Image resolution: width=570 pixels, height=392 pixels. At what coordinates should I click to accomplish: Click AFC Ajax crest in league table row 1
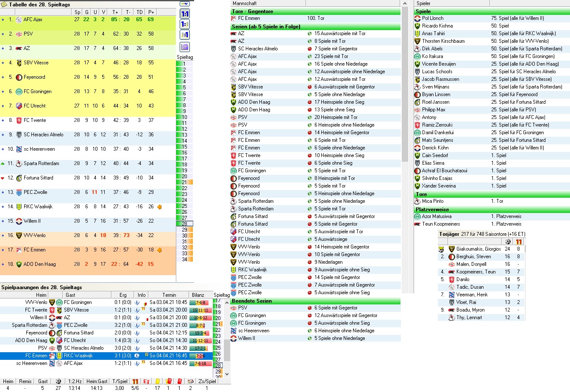[x=19, y=19]
